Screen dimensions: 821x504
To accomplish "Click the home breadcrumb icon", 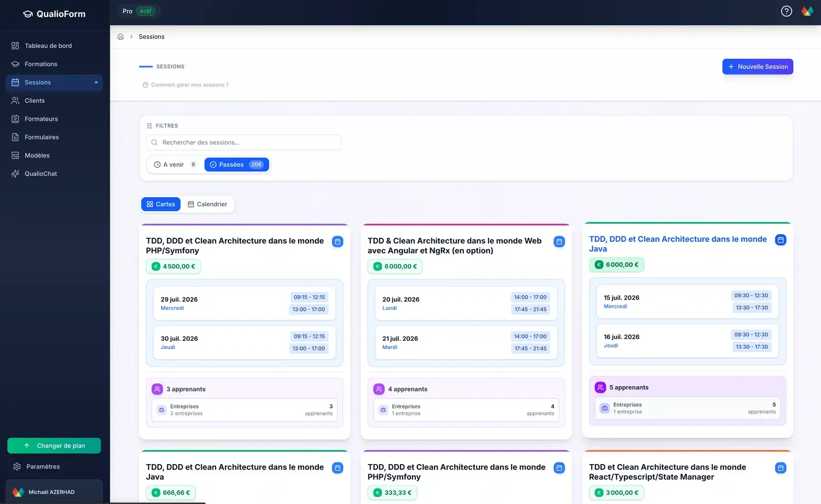I will (x=121, y=36).
